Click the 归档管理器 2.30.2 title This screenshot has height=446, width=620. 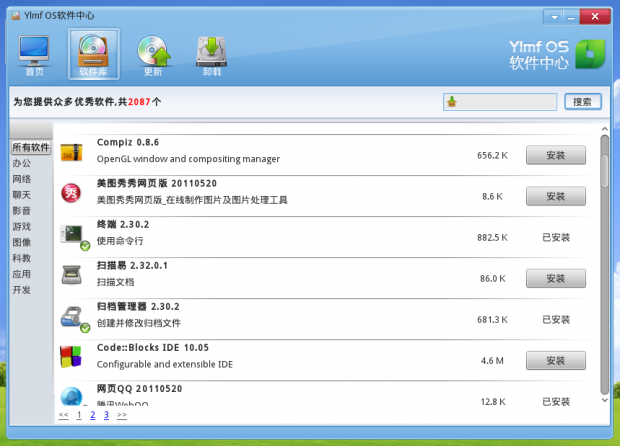coord(138,307)
